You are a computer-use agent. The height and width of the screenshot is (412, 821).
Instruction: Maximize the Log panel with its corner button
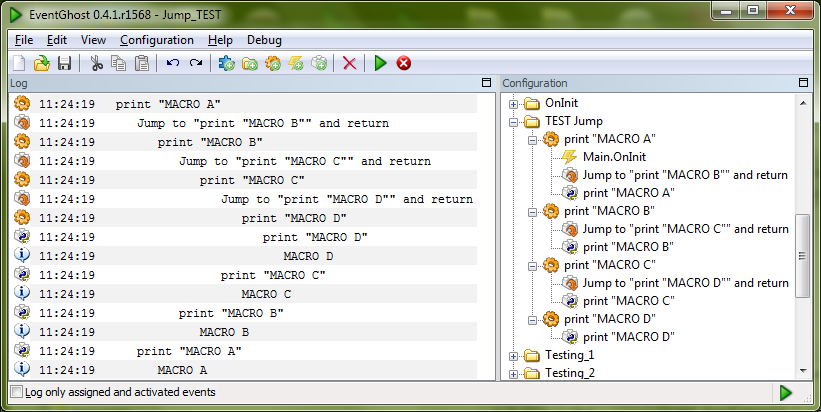point(486,83)
